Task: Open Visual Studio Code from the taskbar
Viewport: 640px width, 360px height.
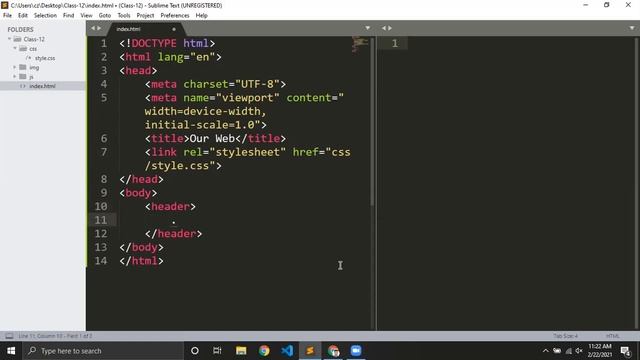Action: click(287, 351)
